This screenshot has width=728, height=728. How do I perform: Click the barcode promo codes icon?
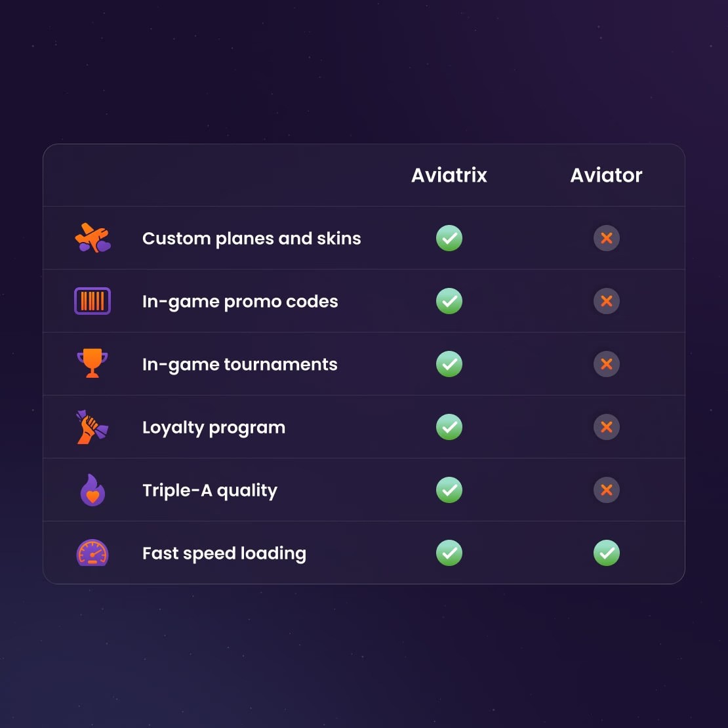(92, 301)
